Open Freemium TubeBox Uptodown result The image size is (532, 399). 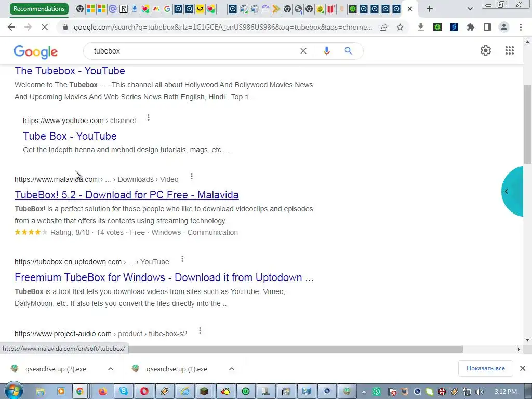pyautogui.click(x=164, y=277)
